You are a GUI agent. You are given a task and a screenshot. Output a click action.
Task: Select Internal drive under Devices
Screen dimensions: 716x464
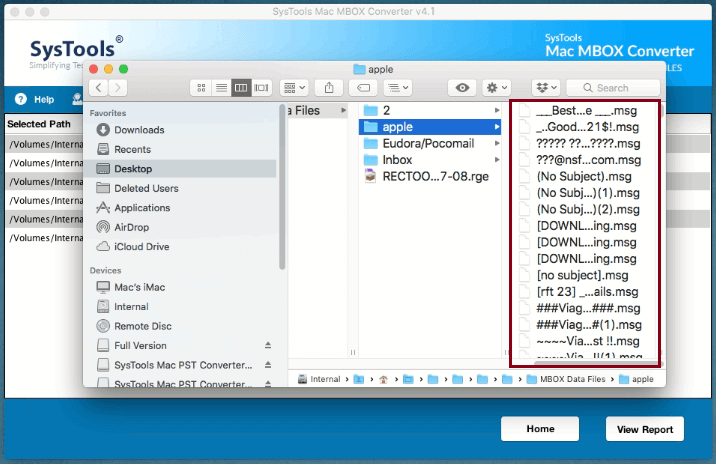point(180,307)
